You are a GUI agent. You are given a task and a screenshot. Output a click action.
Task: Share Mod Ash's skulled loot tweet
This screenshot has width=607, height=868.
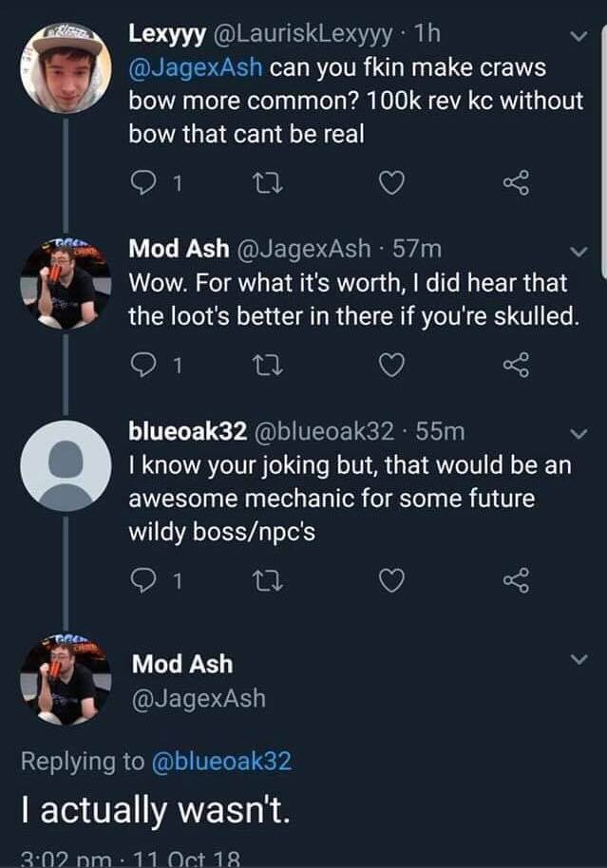coord(516,365)
